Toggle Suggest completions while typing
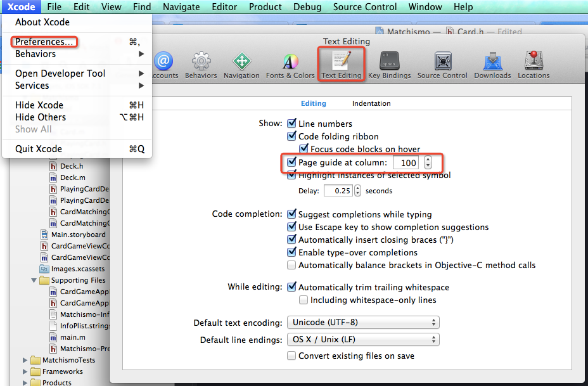This screenshot has width=588, height=386. pos(291,214)
